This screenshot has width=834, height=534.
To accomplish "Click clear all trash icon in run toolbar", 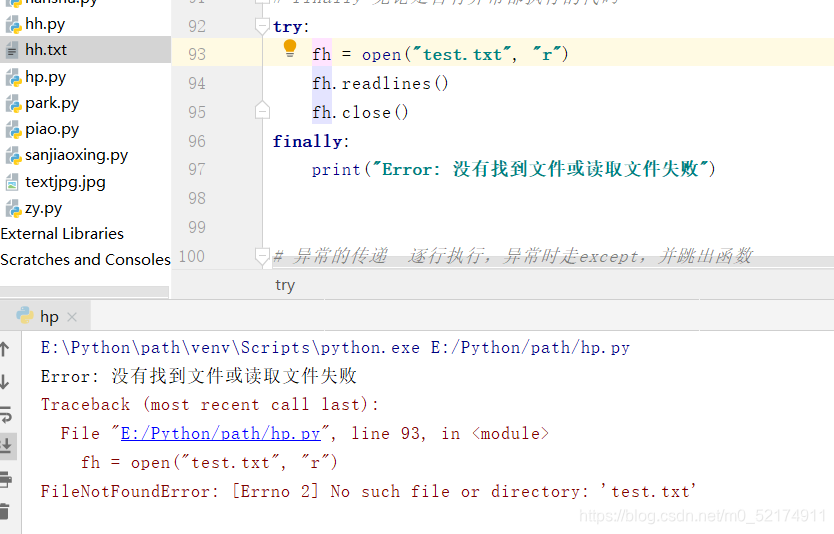I will coord(4,511).
